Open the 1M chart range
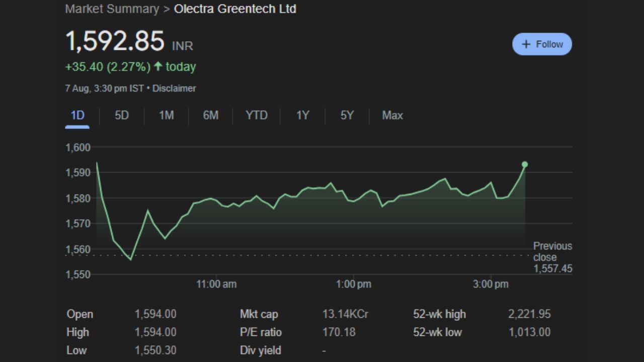 click(x=166, y=116)
